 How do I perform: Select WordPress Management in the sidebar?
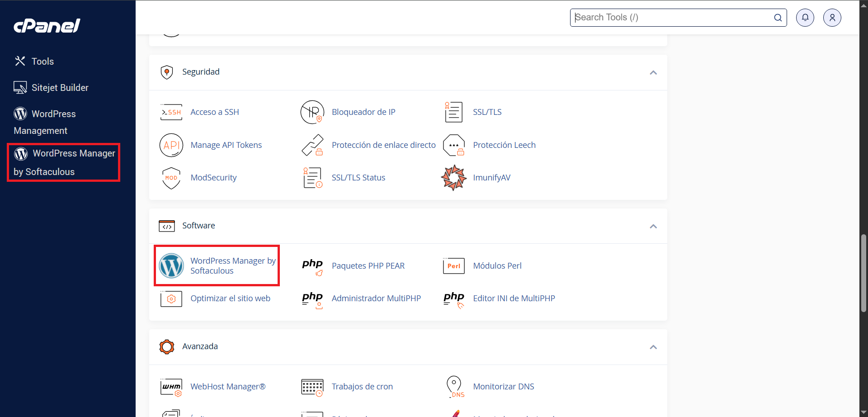pyautogui.click(x=45, y=122)
